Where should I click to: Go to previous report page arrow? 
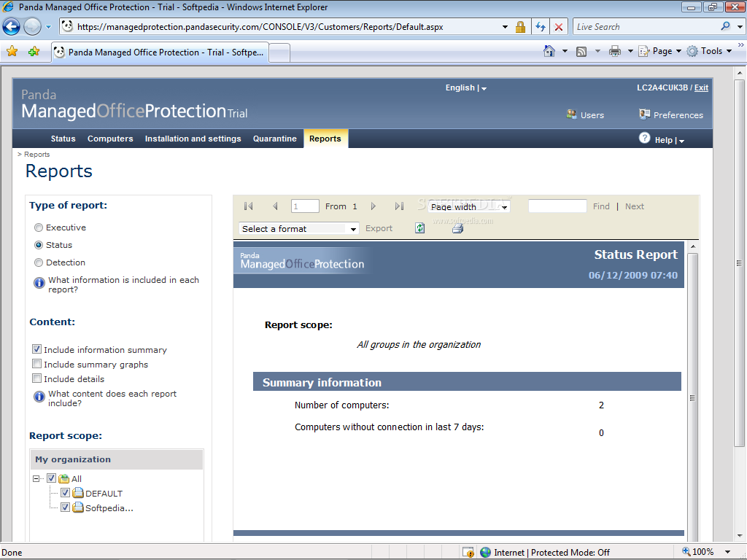[x=275, y=206]
